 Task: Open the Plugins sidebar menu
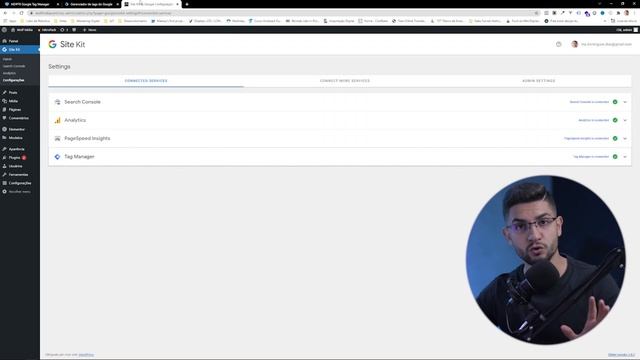click(x=14, y=158)
